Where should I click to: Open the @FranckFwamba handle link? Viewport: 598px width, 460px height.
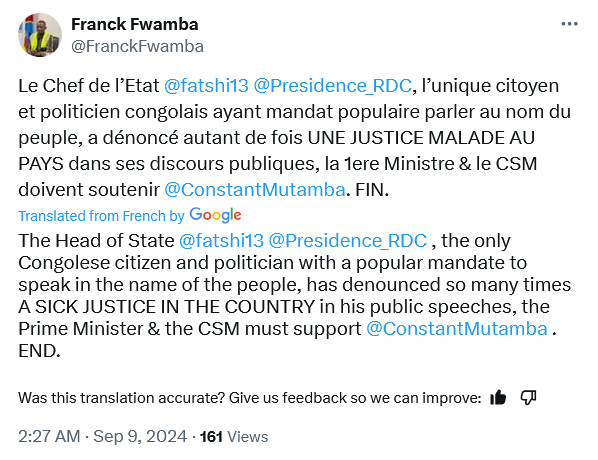click(x=137, y=47)
